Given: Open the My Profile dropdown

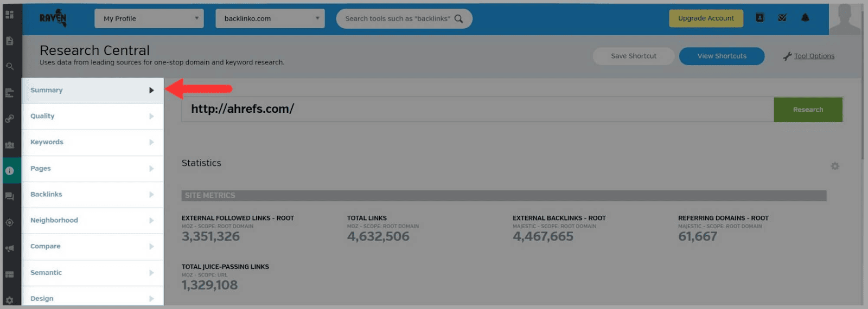Looking at the screenshot, I should tap(149, 18).
